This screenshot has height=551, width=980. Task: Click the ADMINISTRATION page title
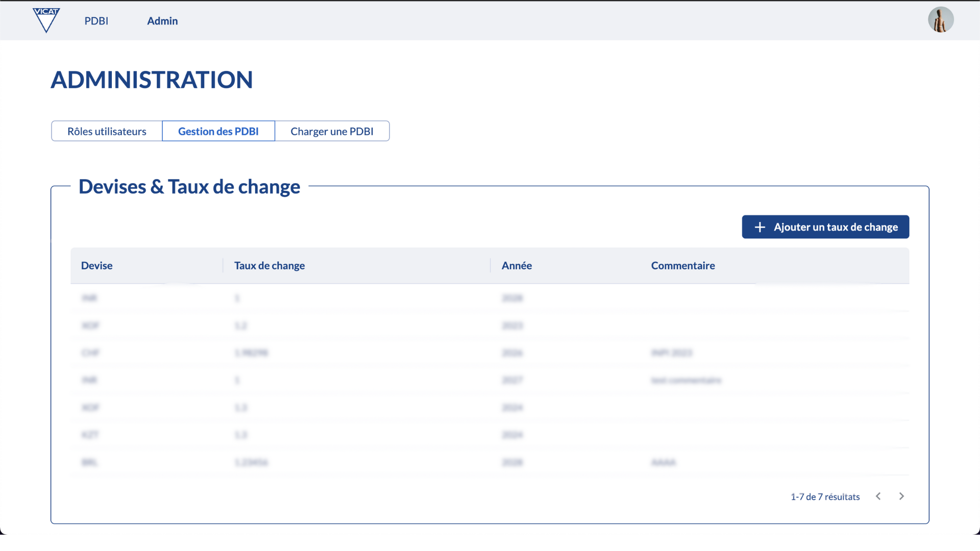(x=152, y=80)
